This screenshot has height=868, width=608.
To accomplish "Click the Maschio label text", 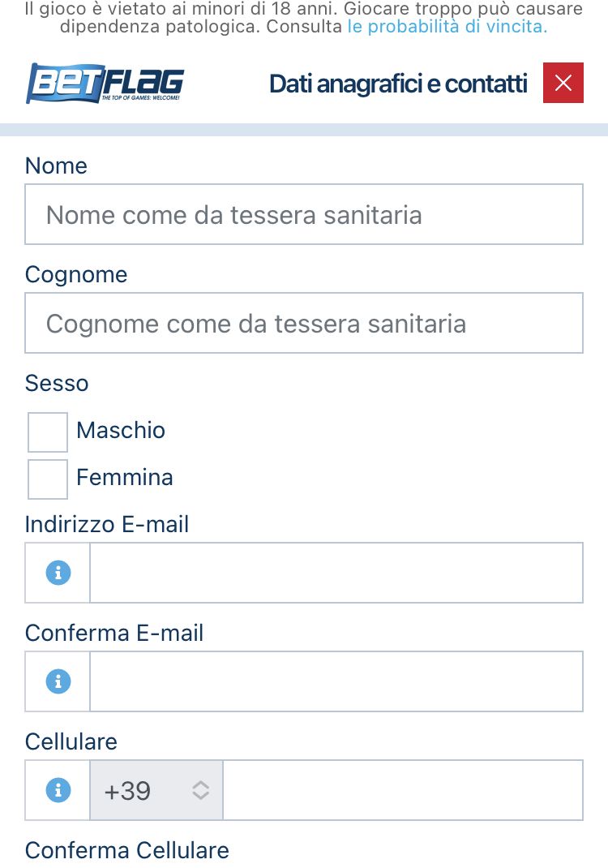I will coord(121,430).
